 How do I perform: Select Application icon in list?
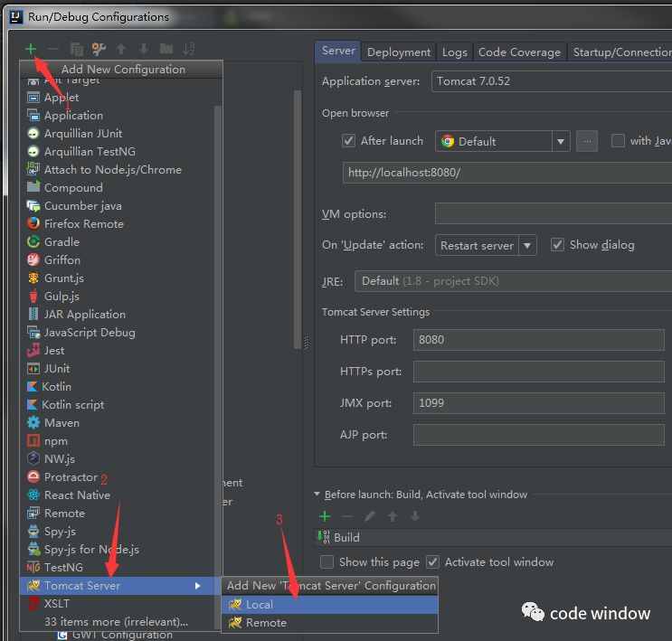click(x=33, y=115)
